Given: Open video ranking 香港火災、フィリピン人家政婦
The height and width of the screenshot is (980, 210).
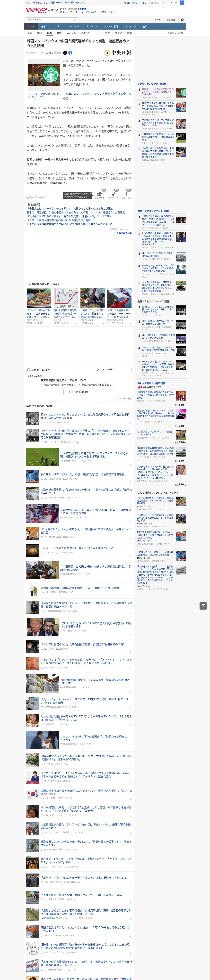Looking at the screenshot, I should point(158,309).
